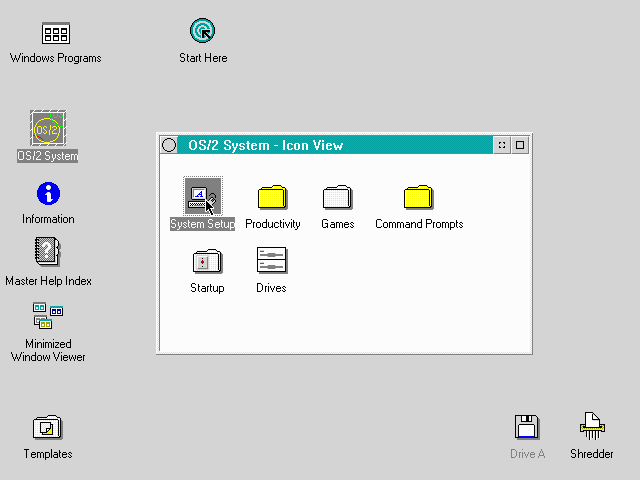Click the Drives icon
Screen dimensions: 640x480
click(271, 261)
